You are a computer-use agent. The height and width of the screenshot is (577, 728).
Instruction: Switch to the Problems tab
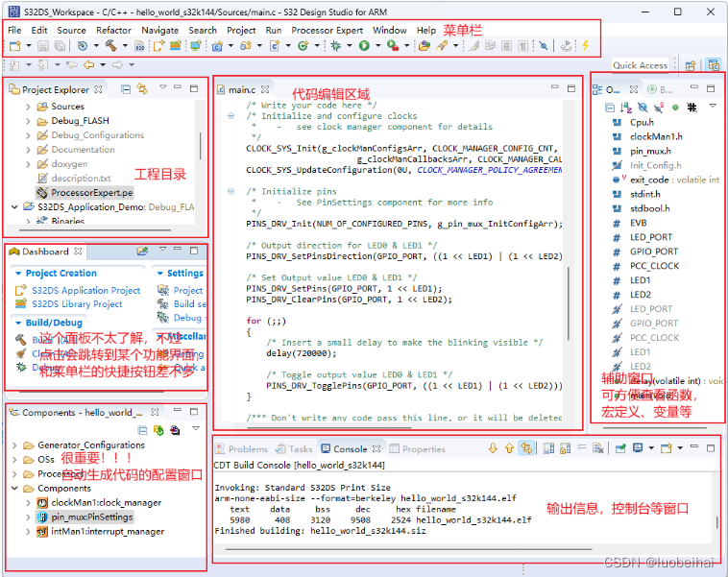[242, 449]
